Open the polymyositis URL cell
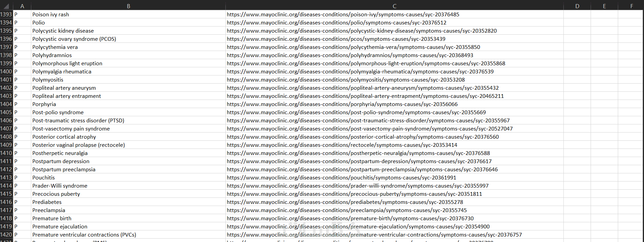 [394, 80]
